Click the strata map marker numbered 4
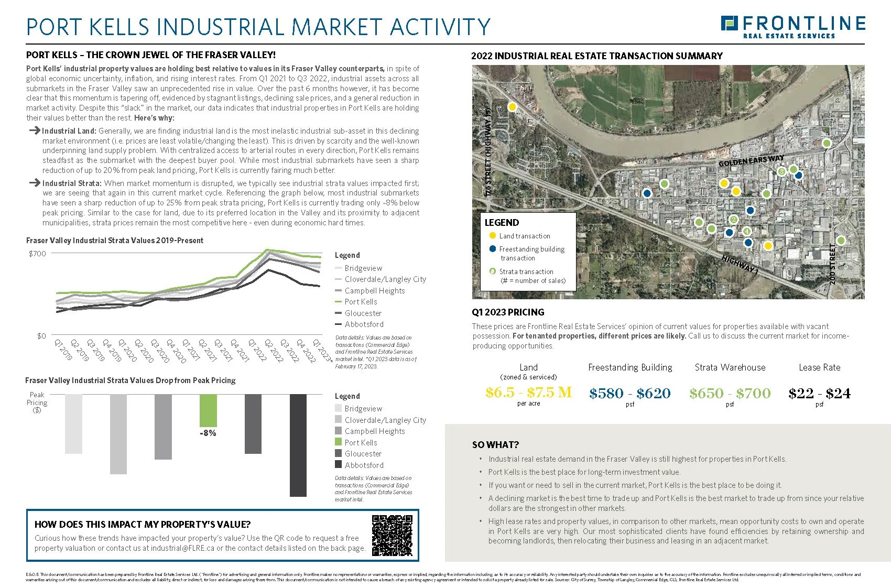The image size is (891, 588). tap(746, 231)
